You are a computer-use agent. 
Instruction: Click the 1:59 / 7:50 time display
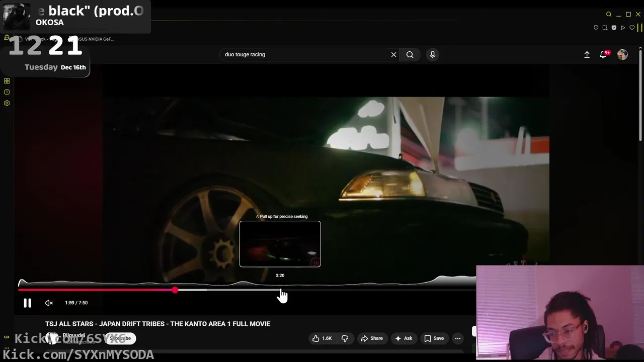point(76,303)
